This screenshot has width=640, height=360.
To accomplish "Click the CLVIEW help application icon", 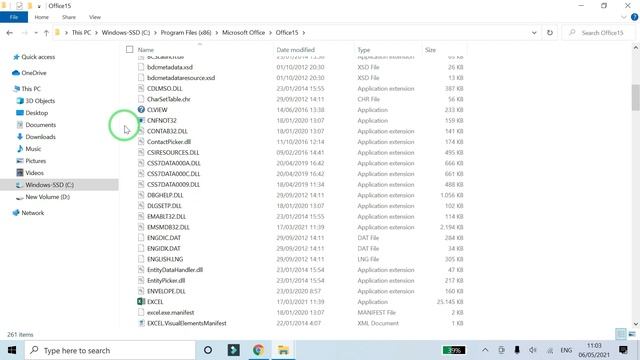I will (141, 109).
